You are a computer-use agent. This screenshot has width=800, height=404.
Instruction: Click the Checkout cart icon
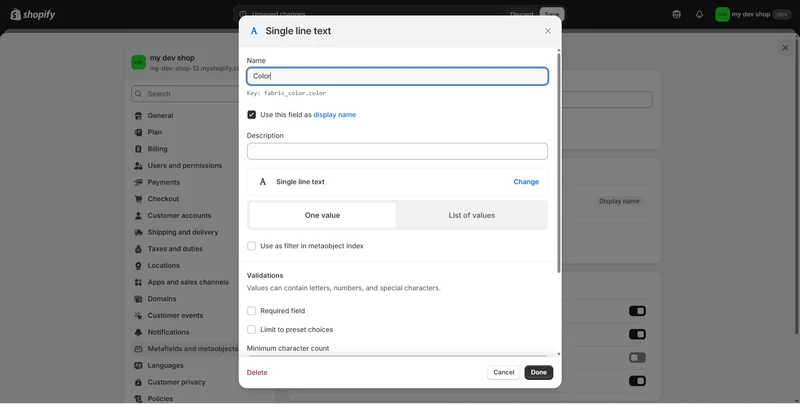(x=138, y=199)
